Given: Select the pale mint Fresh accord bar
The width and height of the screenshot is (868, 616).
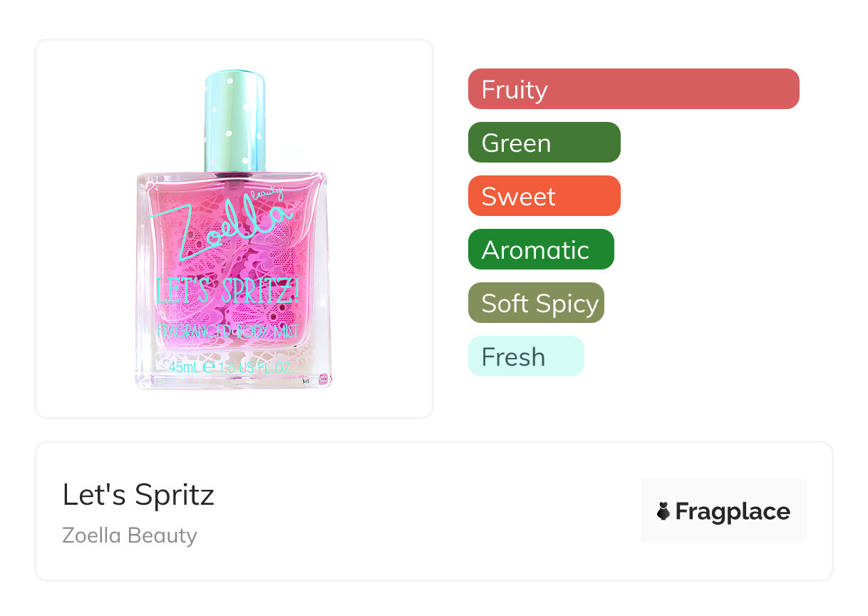Looking at the screenshot, I should (x=525, y=356).
